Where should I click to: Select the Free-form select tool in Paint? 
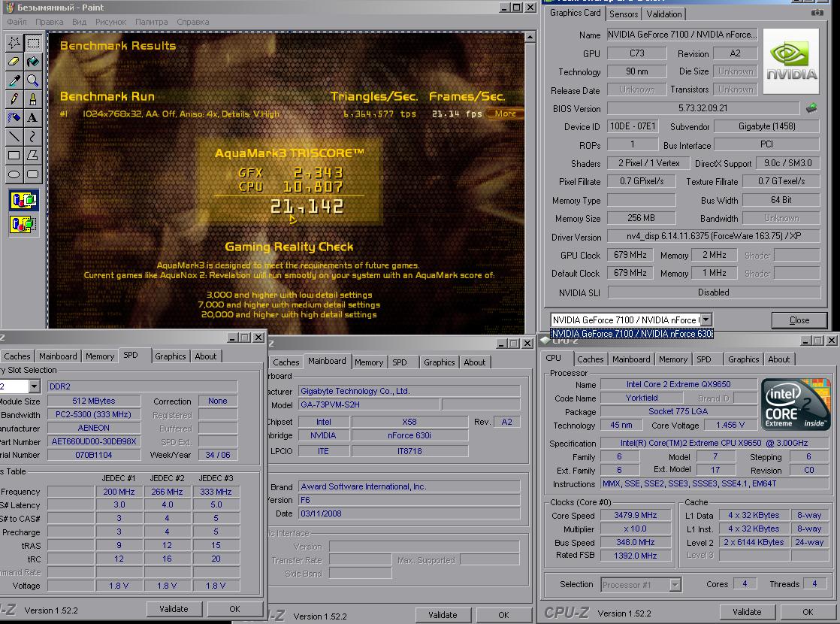14,43
